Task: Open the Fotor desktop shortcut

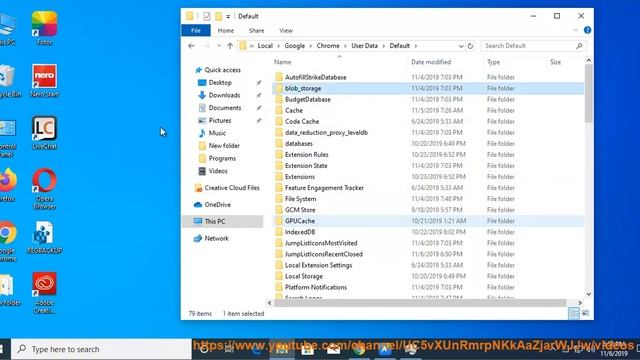Action: point(44,28)
